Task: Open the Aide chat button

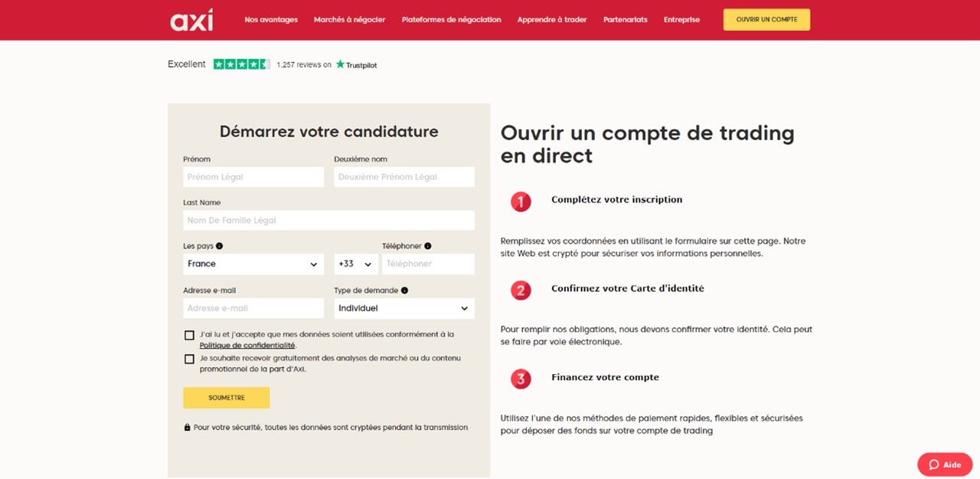Action: 945,464
